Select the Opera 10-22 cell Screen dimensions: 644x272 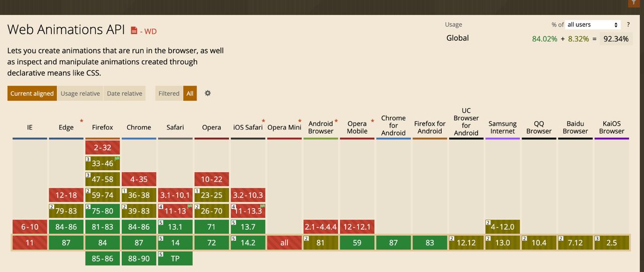pyautogui.click(x=211, y=179)
